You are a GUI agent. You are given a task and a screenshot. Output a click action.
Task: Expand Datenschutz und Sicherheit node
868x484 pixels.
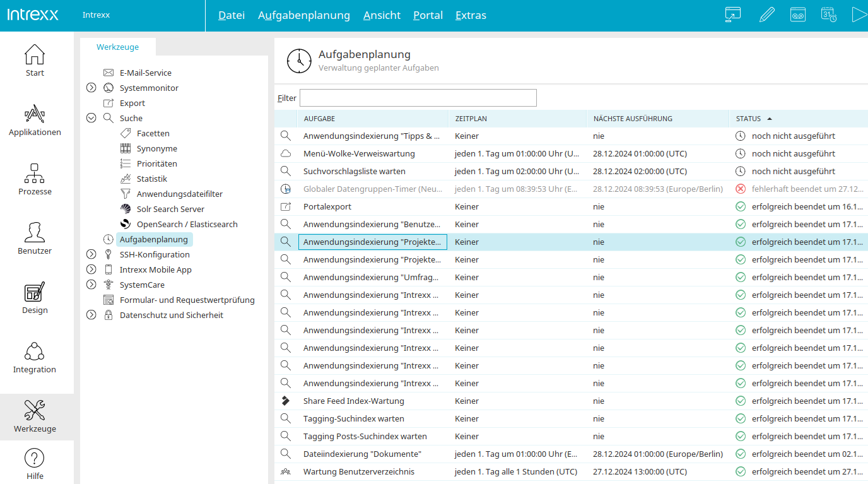(x=91, y=315)
